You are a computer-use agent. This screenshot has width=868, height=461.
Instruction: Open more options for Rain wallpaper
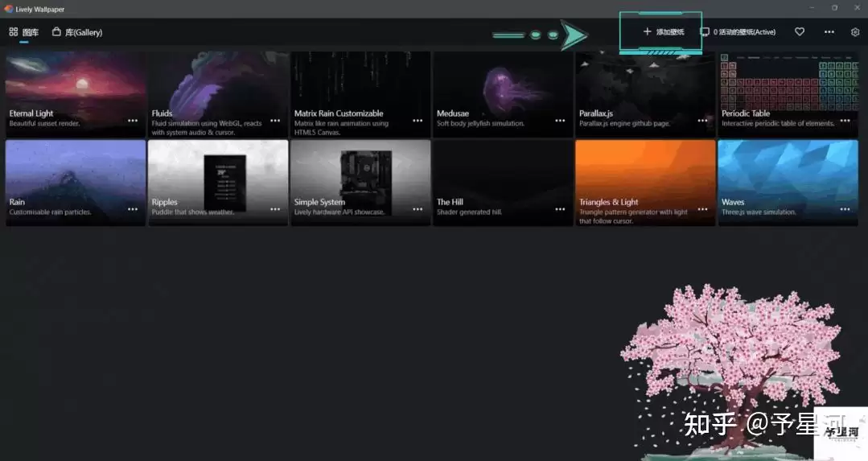tap(133, 209)
